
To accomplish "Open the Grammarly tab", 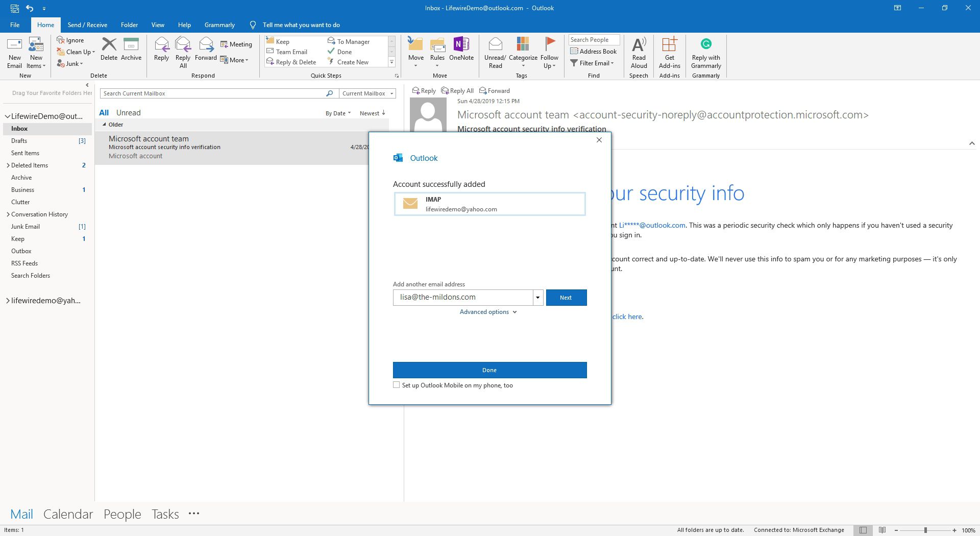I will [219, 25].
